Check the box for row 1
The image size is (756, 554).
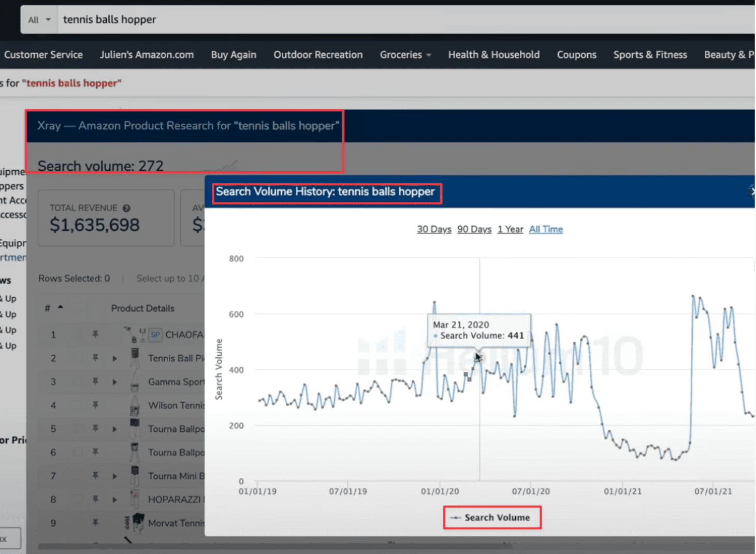point(78,334)
